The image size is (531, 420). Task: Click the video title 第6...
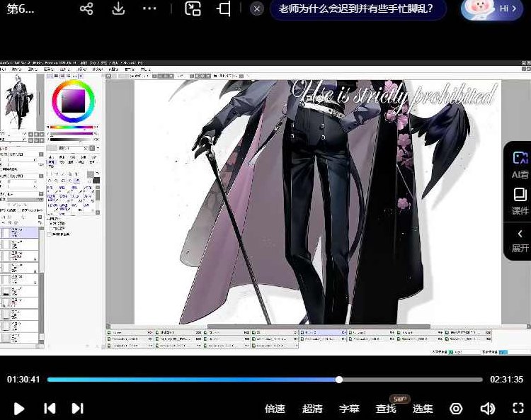(x=21, y=8)
